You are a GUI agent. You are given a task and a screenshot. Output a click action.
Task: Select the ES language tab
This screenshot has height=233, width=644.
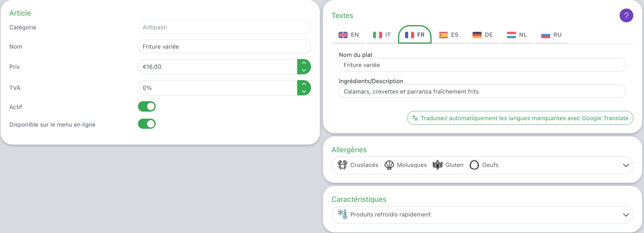449,35
